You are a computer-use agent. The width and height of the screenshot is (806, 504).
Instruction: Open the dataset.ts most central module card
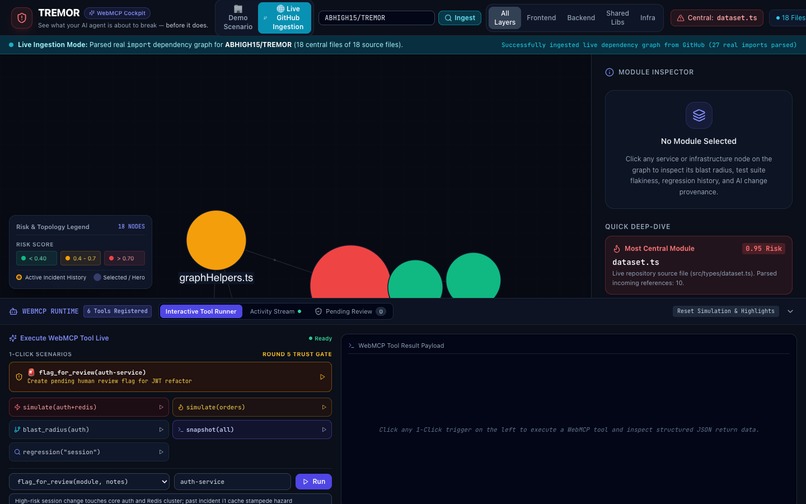pyautogui.click(x=699, y=265)
